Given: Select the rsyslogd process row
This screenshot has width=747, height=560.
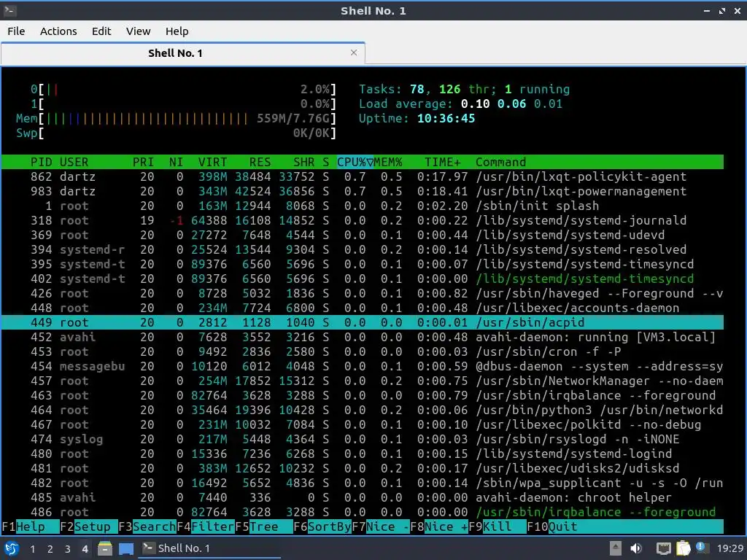Looking at the screenshot, I should pyautogui.click(x=362, y=439).
